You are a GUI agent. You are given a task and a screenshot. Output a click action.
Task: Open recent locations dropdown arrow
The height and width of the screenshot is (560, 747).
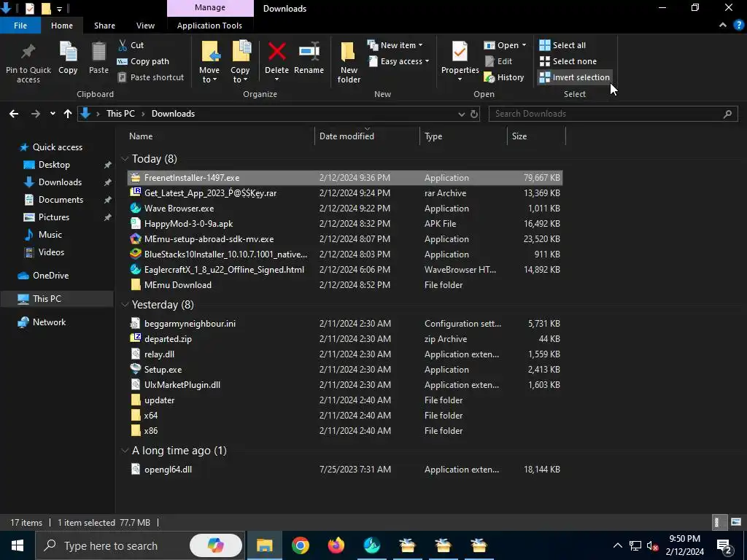coord(53,114)
